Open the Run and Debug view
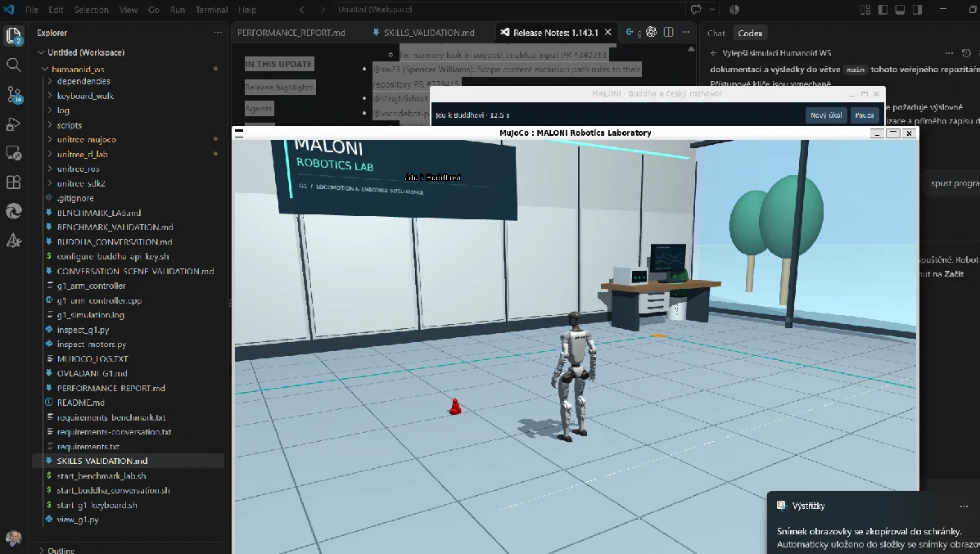This screenshot has width=980, height=554. tap(13, 124)
